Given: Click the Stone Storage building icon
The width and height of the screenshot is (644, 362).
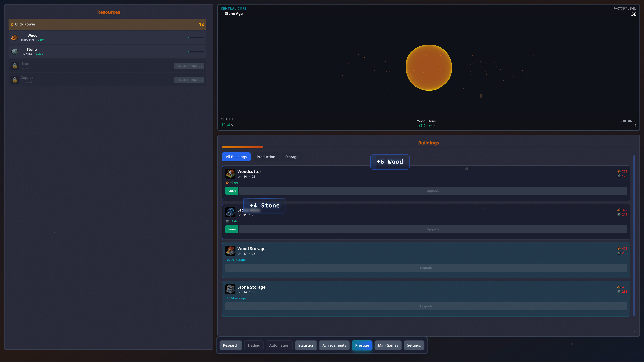Looking at the screenshot, I should (230, 289).
